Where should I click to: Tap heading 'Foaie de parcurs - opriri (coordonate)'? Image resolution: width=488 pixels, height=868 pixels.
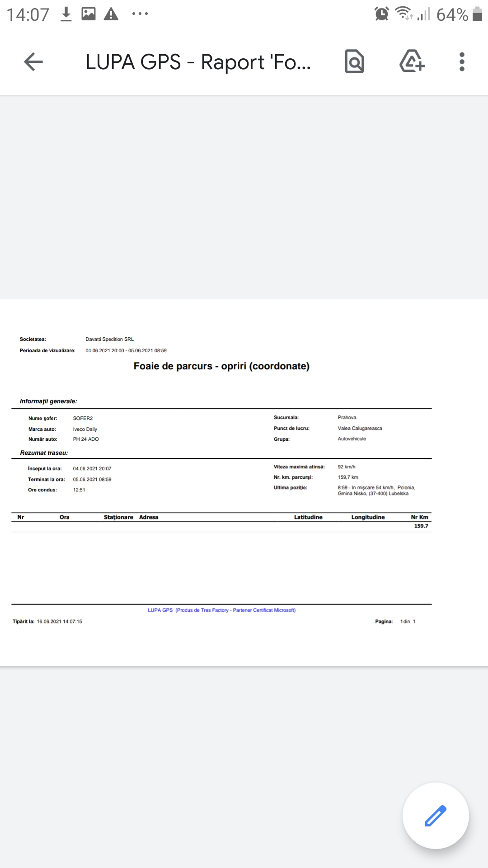221,366
